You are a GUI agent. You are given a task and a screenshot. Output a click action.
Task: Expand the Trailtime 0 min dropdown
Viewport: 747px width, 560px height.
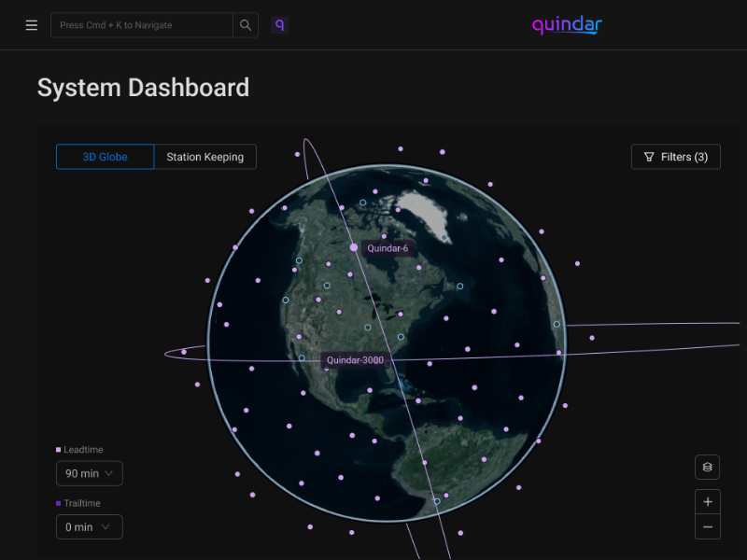point(90,526)
